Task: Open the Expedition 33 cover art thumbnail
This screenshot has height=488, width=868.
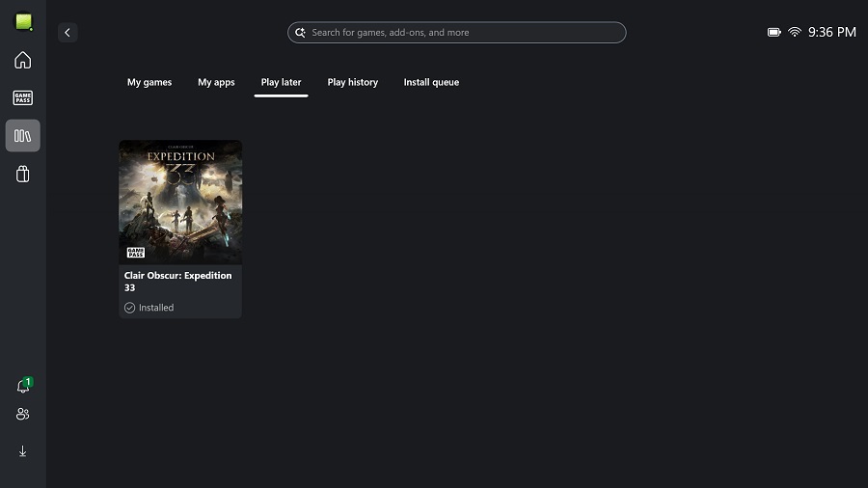Action: point(180,202)
